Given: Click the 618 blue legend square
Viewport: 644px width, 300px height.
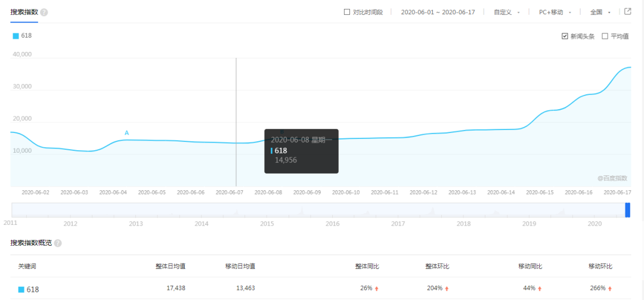Looking at the screenshot, I should pyautogui.click(x=16, y=36).
